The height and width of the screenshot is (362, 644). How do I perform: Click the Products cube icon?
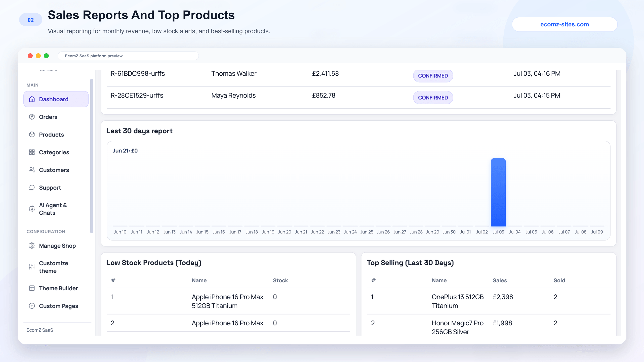point(32,134)
